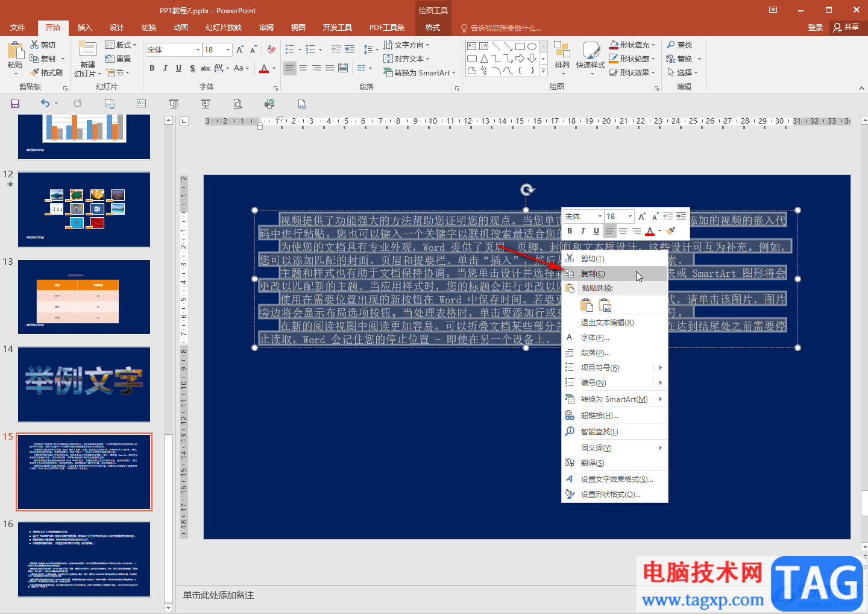
Task: Click the Find (查找) magnifier icon
Action: [x=671, y=45]
